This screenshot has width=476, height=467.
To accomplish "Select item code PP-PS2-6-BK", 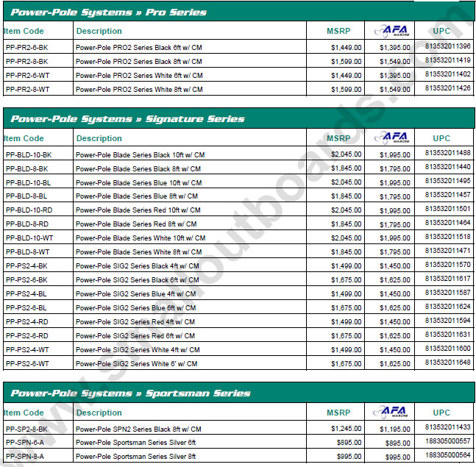I will [x=26, y=280].
